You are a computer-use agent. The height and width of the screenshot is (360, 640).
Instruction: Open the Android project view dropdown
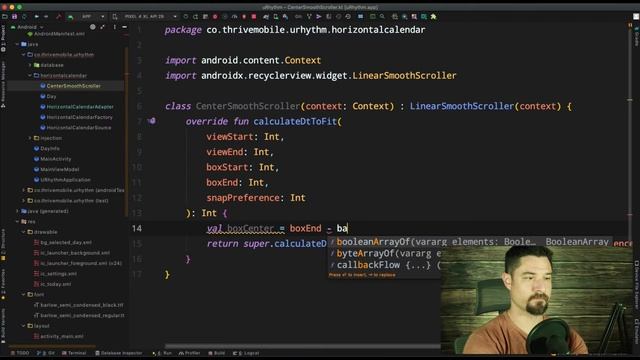[27, 27]
